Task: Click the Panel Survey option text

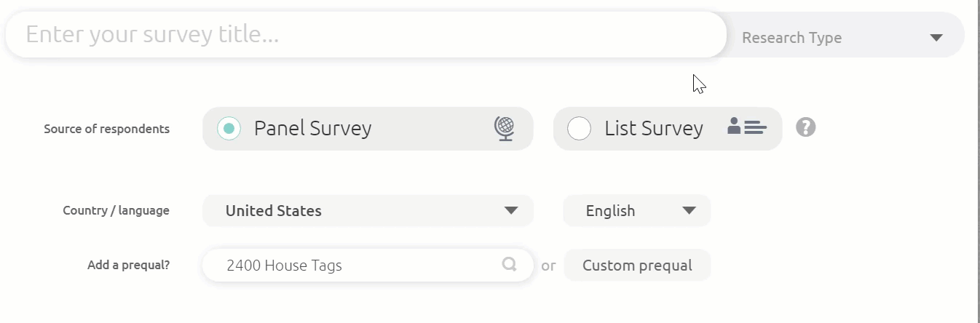Action: click(x=312, y=129)
